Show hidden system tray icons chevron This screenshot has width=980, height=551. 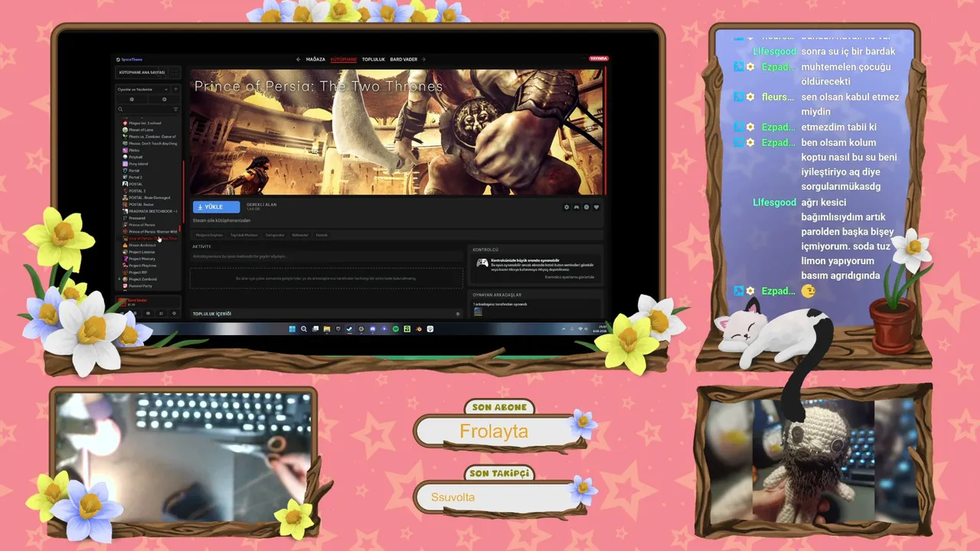pyautogui.click(x=565, y=329)
